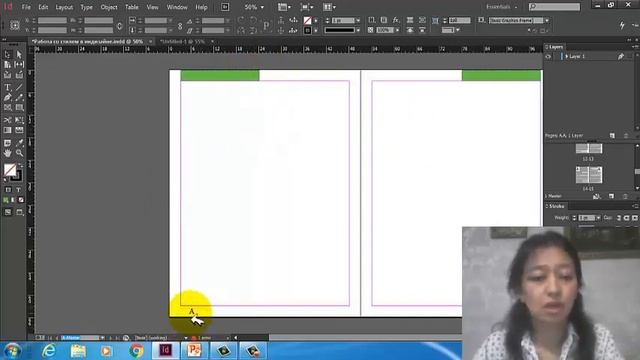Viewport: 640px width, 360px height.
Task: Open the stroke weight dropdown in the control bar
Action: [x=358, y=20]
